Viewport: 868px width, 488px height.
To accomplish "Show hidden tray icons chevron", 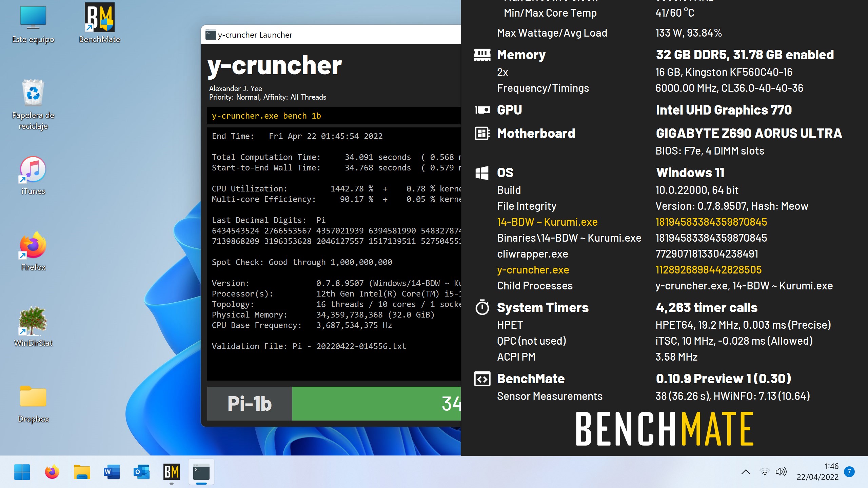I will click(746, 472).
